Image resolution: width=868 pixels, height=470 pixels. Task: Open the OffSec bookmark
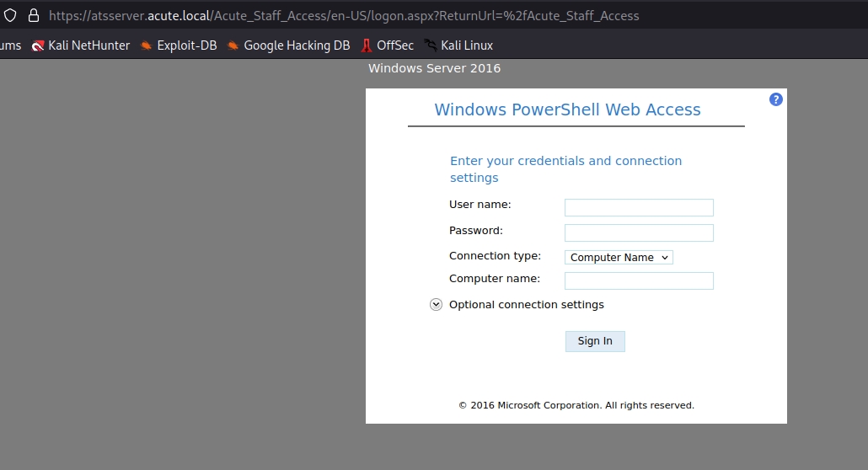[x=387, y=45]
